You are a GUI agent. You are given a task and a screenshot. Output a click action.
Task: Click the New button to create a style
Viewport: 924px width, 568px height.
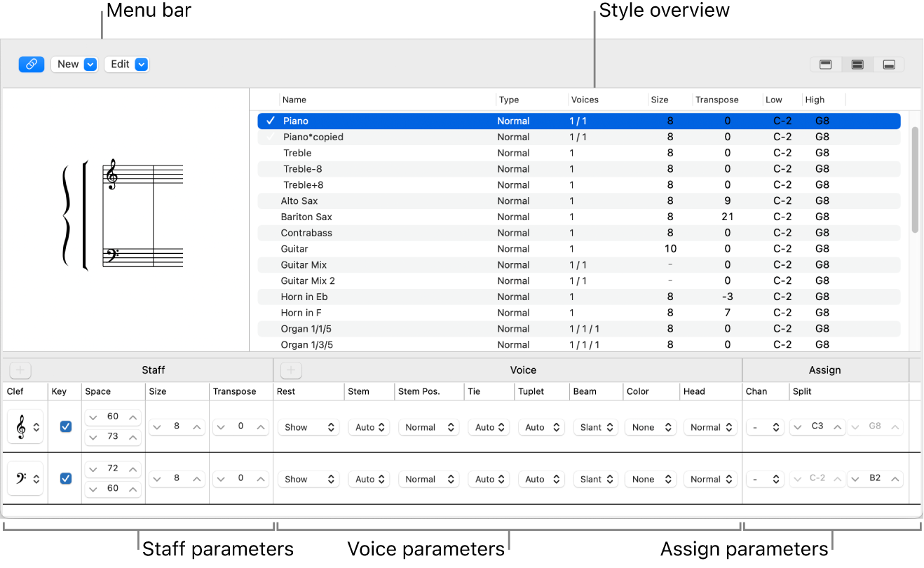67,64
